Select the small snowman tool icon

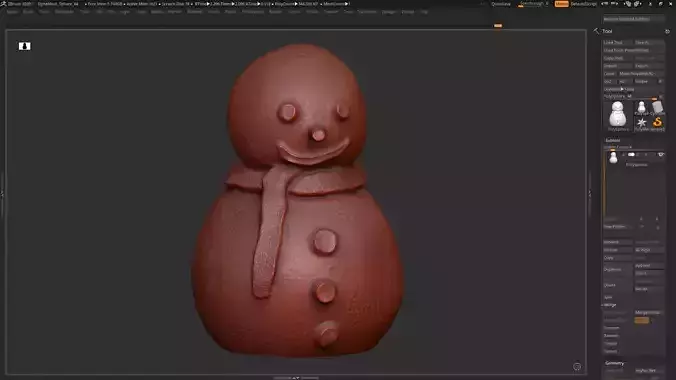pyautogui.click(x=642, y=108)
